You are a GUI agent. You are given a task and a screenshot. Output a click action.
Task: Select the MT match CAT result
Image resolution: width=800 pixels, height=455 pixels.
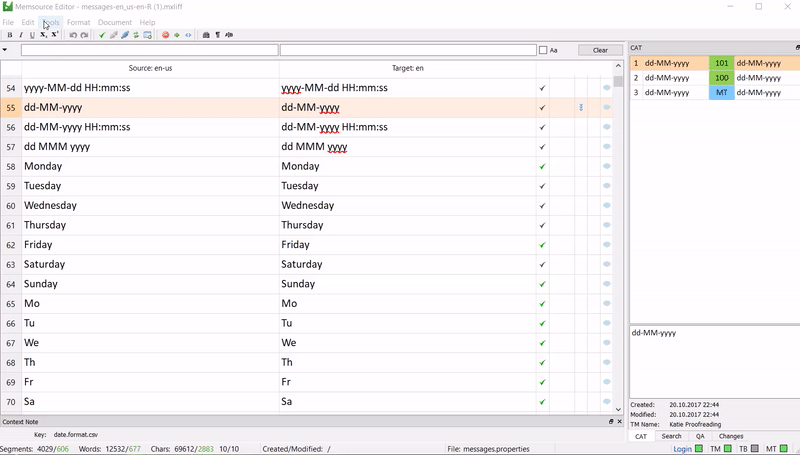click(x=714, y=93)
